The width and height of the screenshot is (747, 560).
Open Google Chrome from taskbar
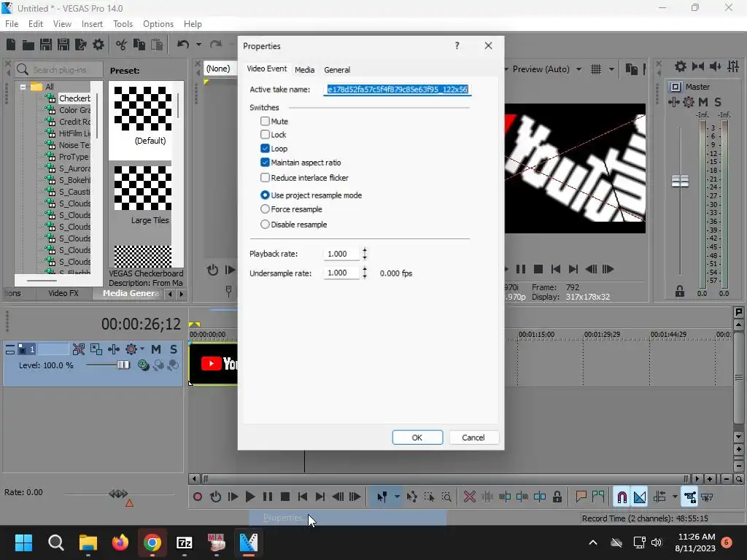(152, 542)
